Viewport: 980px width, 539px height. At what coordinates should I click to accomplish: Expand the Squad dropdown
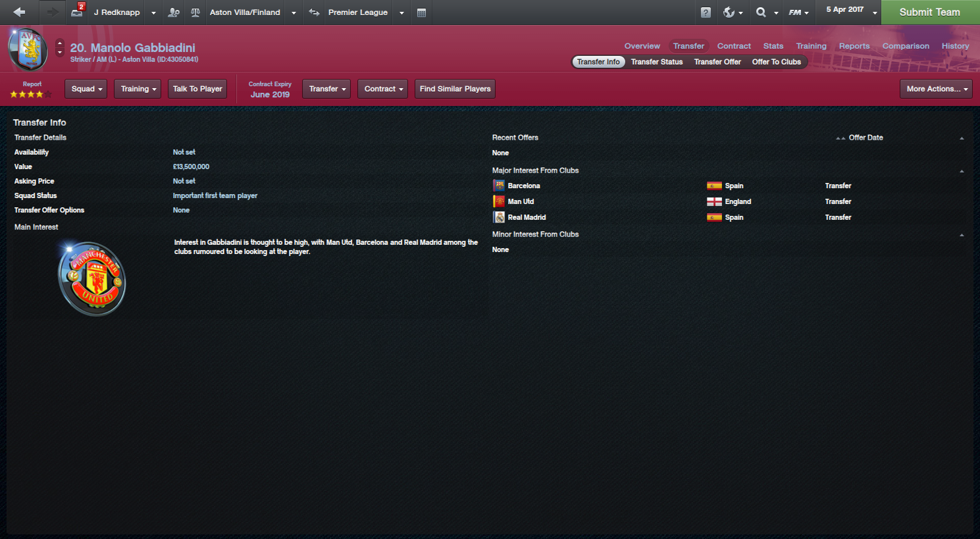[86, 89]
